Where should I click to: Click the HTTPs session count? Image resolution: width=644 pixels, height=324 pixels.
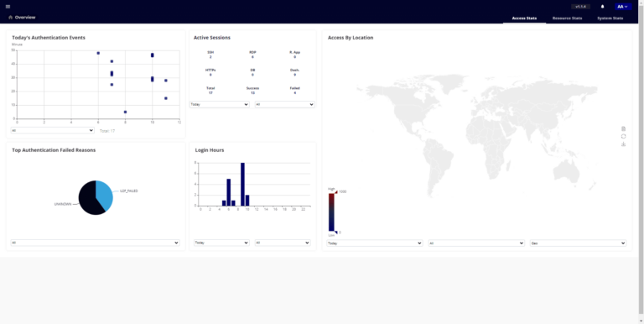coord(210,75)
